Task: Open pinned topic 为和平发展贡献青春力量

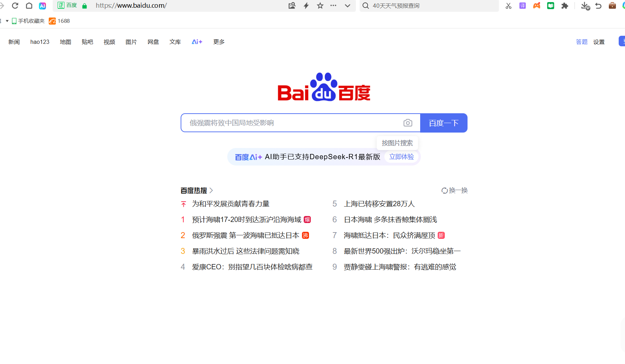Action: (x=231, y=204)
